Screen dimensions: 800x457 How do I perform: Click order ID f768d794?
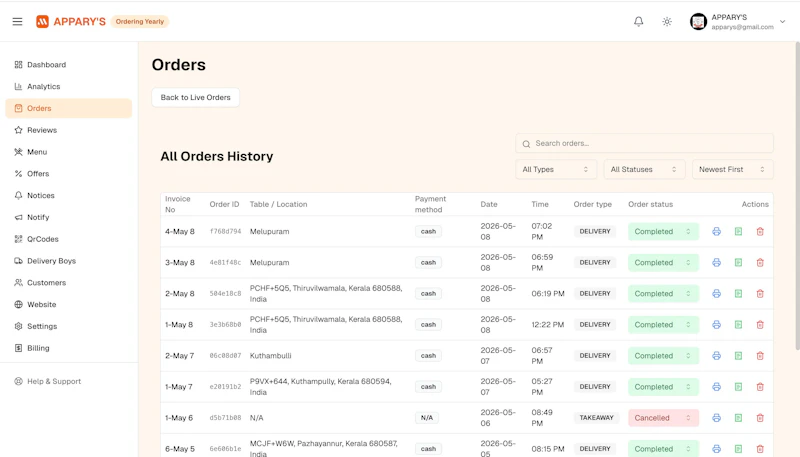pos(226,232)
